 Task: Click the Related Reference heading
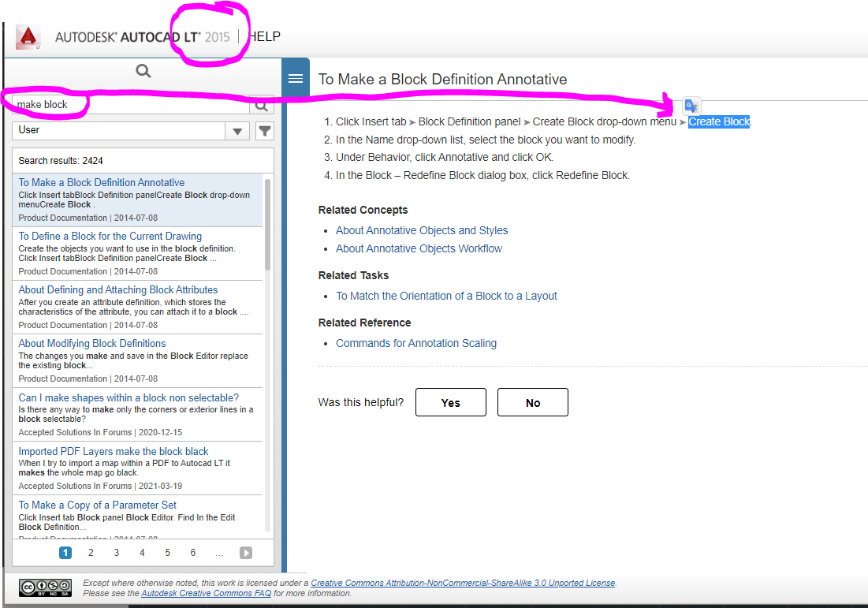click(364, 323)
